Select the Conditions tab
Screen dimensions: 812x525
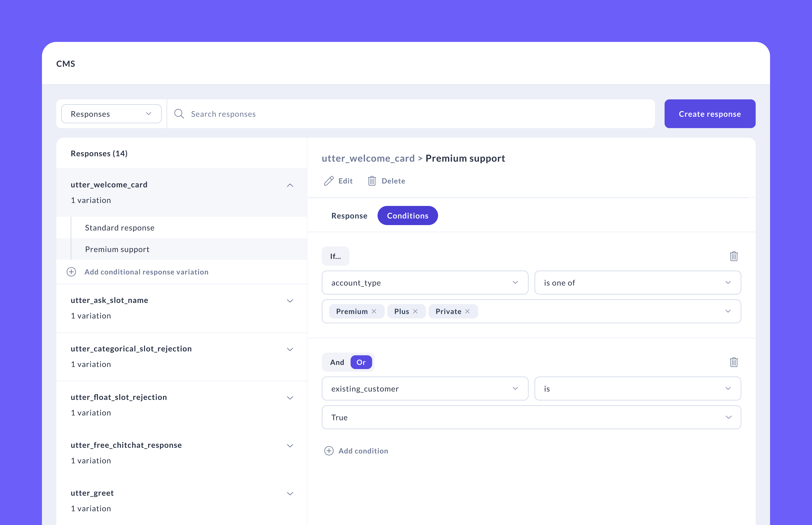pyautogui.click(x=407, y=216)
